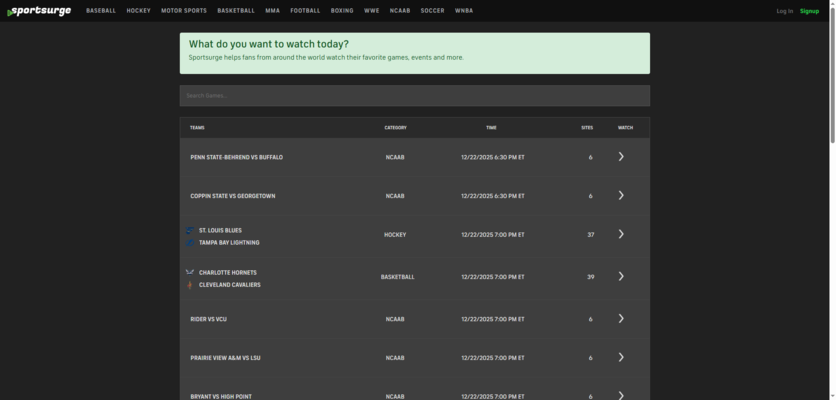The width and height of the screenshot is (836, 400).
Task: Select Prairie View A&M vs LSU game
Action: 226,358
